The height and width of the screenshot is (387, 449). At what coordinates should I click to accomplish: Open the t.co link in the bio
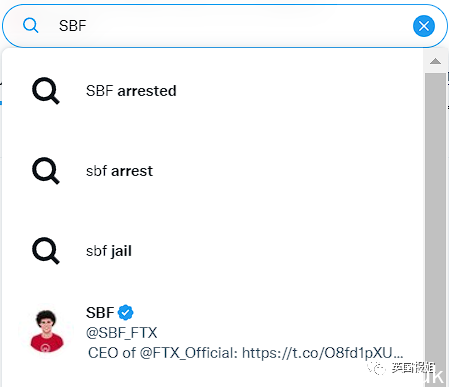pyautogui.click(x=322, y=353)
